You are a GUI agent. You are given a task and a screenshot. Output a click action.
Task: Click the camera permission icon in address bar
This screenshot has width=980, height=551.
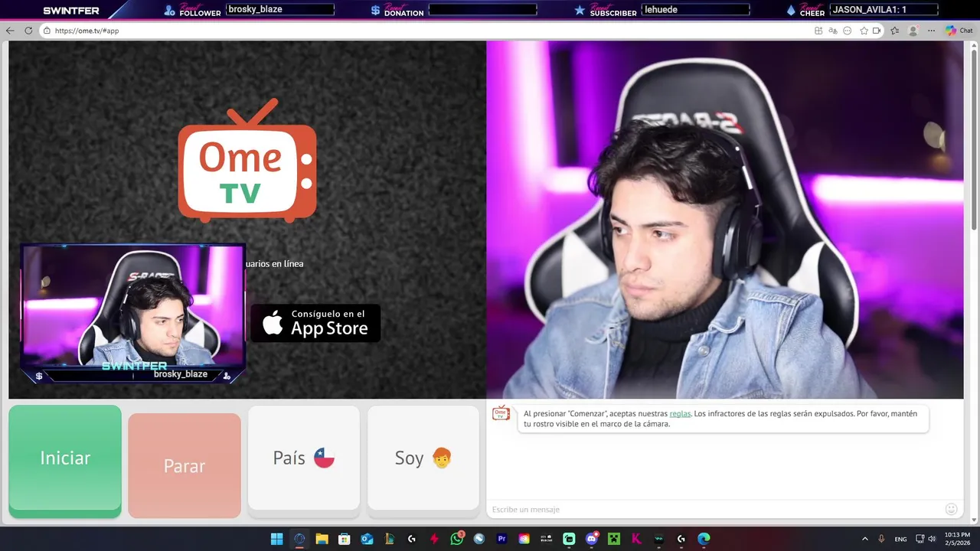click(877, 31)
